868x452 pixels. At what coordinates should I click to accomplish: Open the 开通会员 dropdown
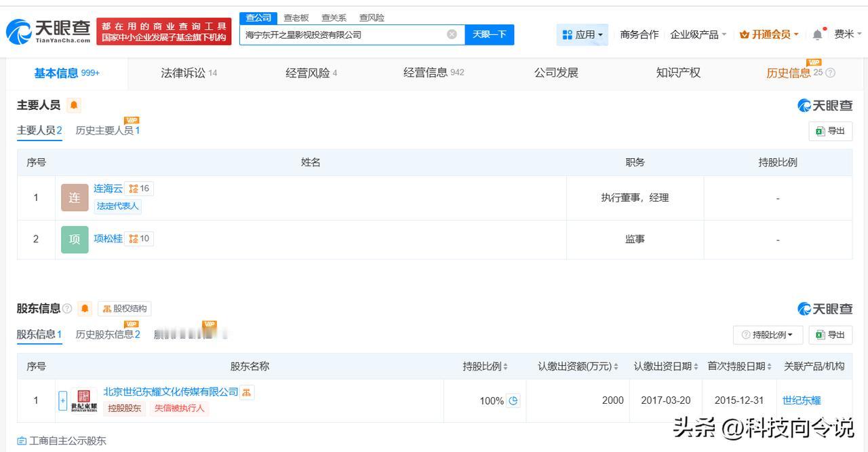coord(770,35)
